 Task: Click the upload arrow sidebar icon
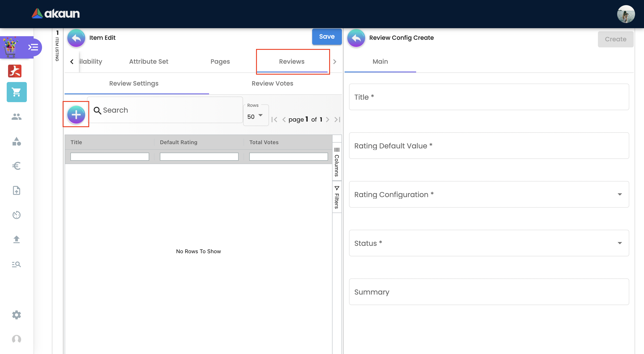[x=17, y=239]
